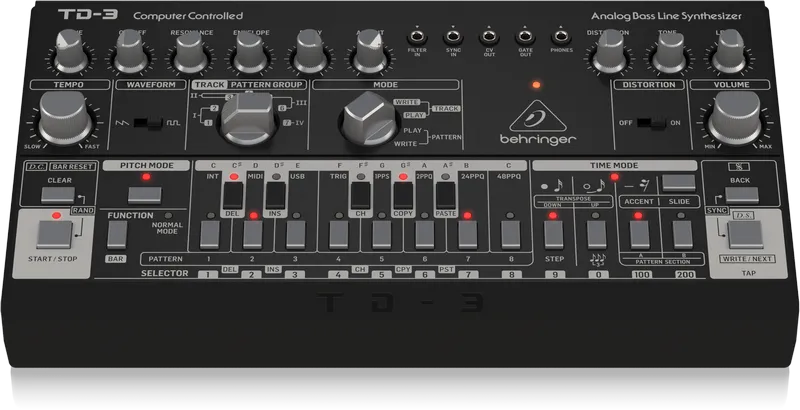Screen dimensions: 800x410
Task: Click the Tone knob
Action: click(x=669, y=53)
